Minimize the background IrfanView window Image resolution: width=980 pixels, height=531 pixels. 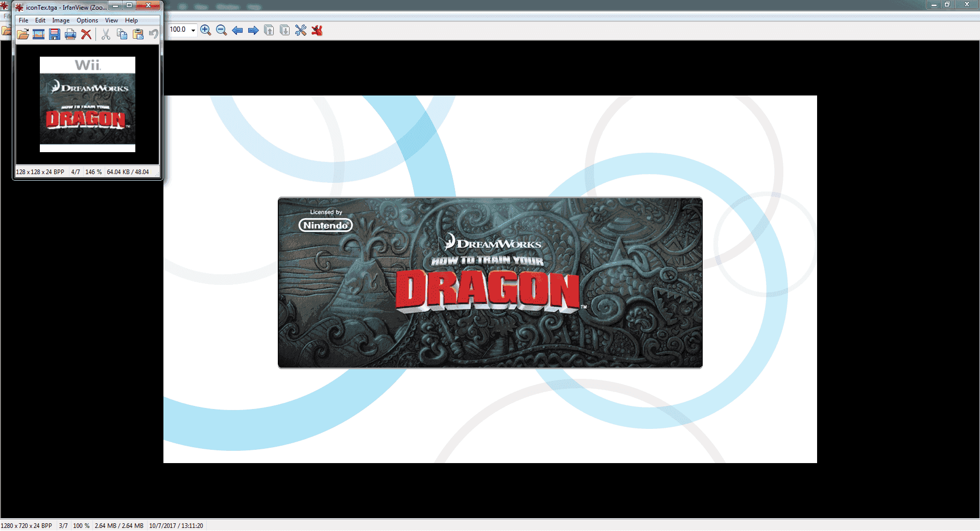[x=934, y=5]
